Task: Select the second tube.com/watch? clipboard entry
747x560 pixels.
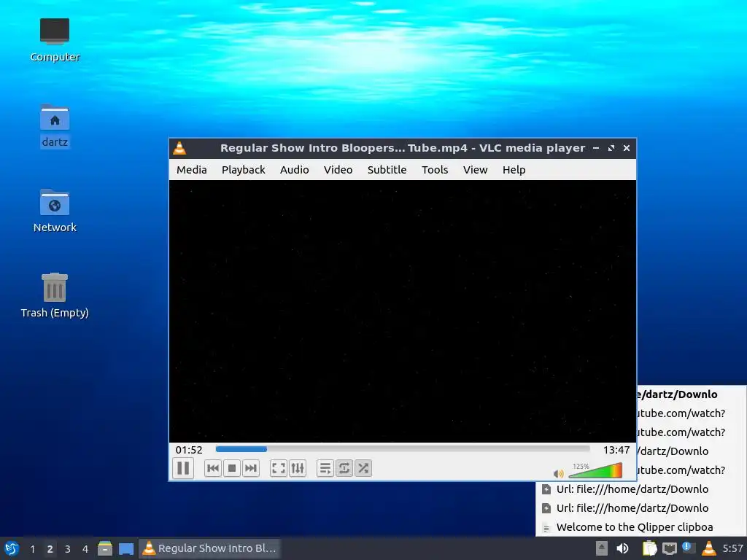Action: tap(692, 432)
